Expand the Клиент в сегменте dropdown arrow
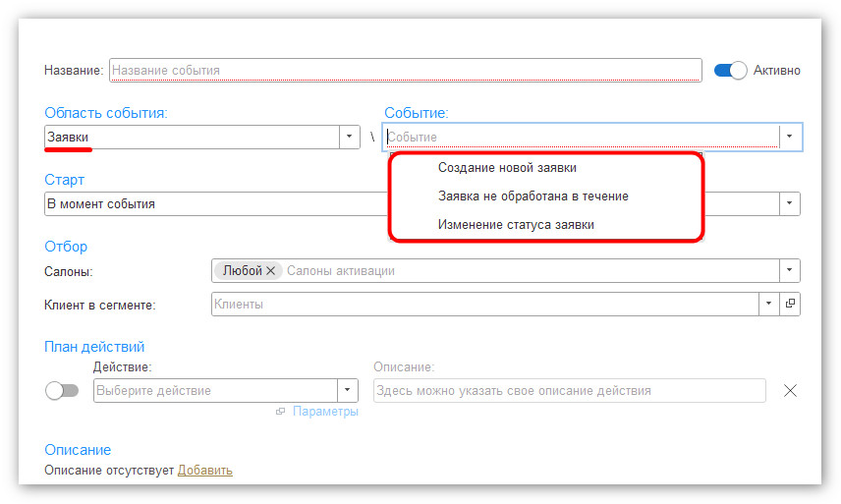The width and height of the screenshot is (841, 504). (x=768, y=304)
